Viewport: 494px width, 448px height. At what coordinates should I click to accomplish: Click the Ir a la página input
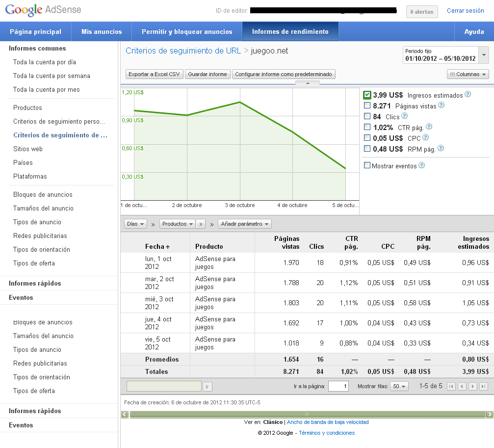point(338,386)
